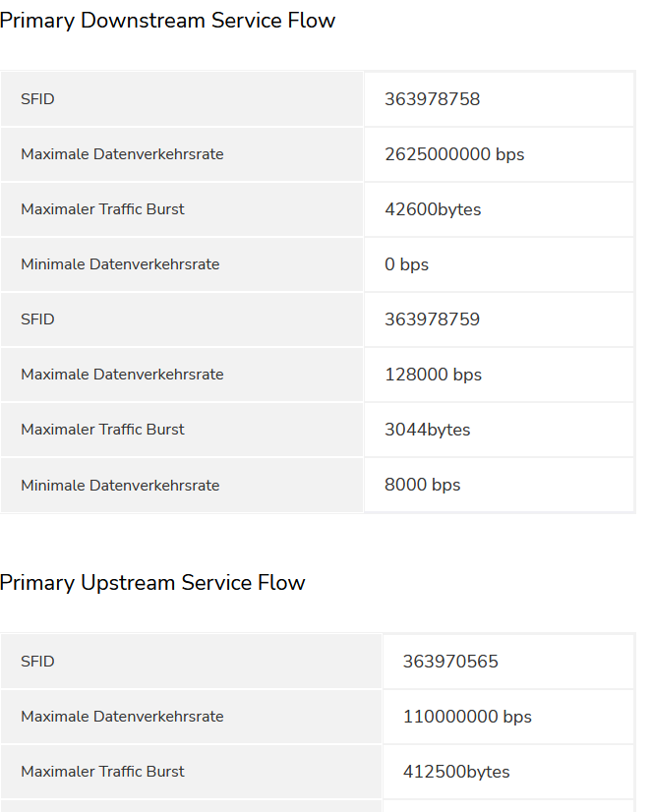Select the Maximaler Traffic Burst label beside 42600bytes
This screenshot has width=652, height=812.
pyautogui.click(x=102, y=209)
